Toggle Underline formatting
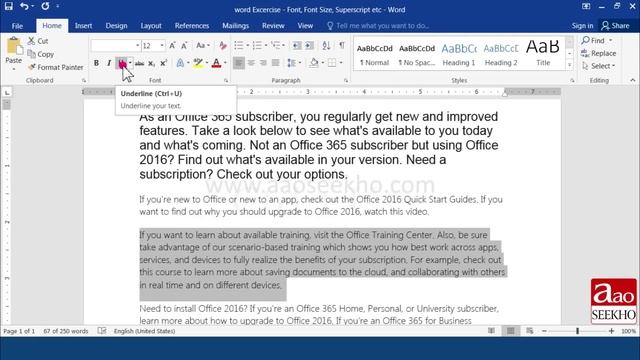This screenshot has width=640, height=360. 122,63
